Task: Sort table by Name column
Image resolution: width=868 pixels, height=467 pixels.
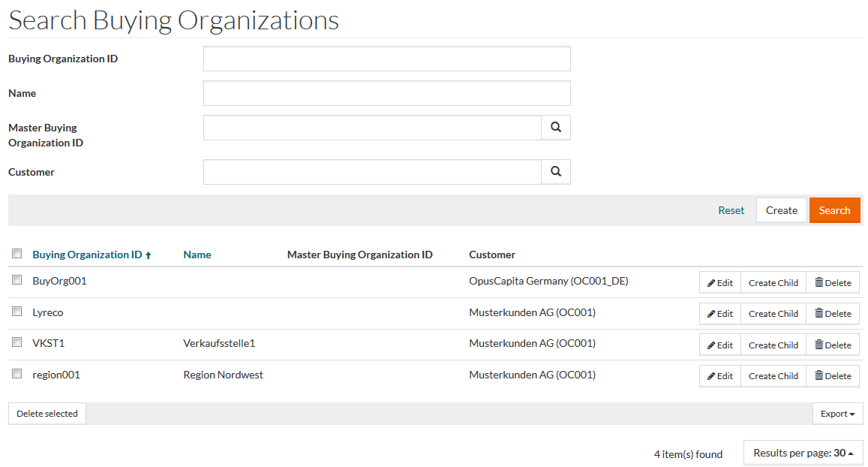Action: [x=197, y=255]
